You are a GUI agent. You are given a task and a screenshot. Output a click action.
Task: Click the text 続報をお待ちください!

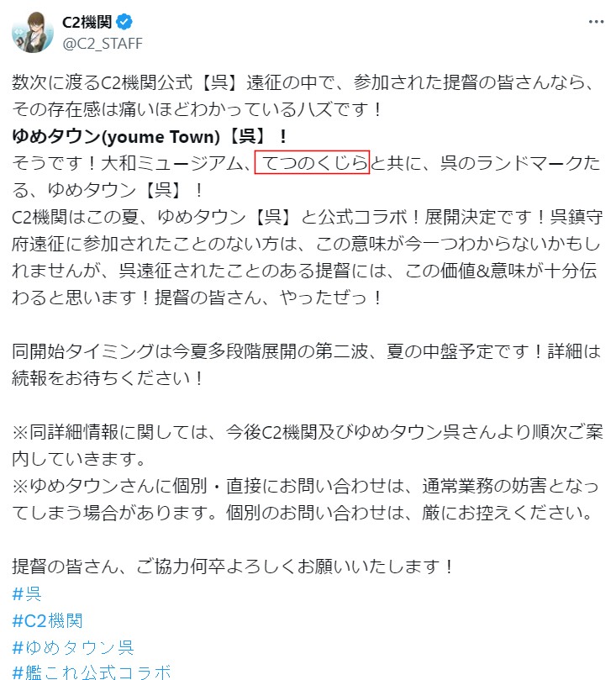(108, 378)
